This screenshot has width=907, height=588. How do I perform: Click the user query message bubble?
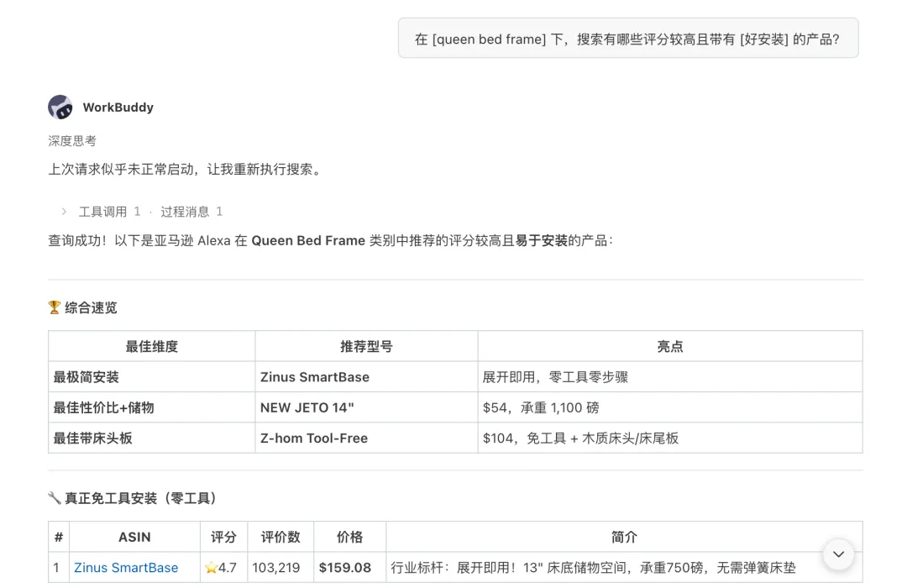(x=628, y=38)
